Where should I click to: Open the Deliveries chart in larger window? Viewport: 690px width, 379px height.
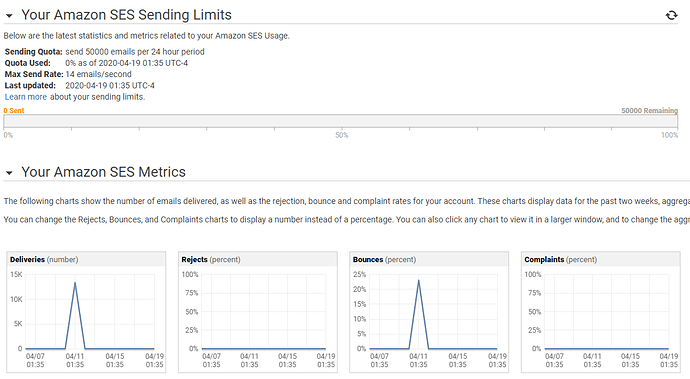(86, 312)
